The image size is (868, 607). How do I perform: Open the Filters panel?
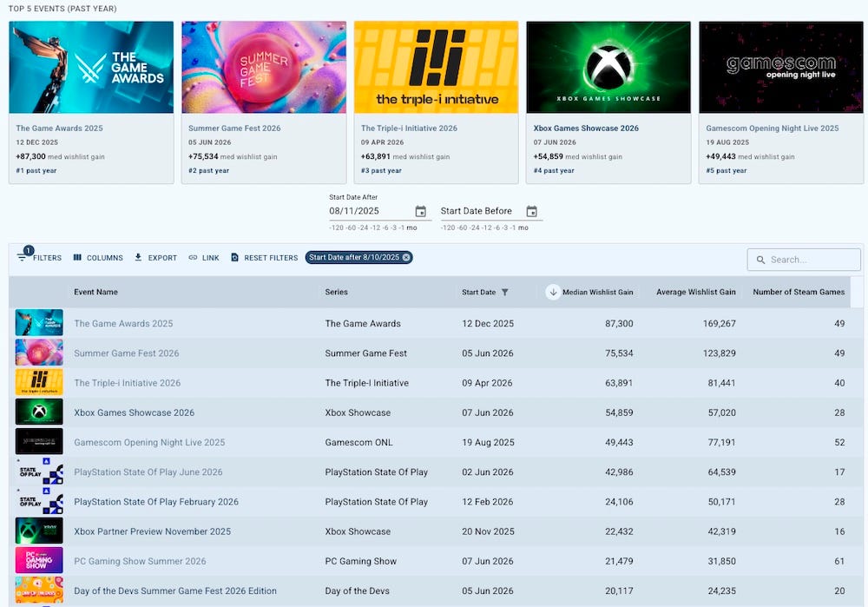click(x=39, y=258)
